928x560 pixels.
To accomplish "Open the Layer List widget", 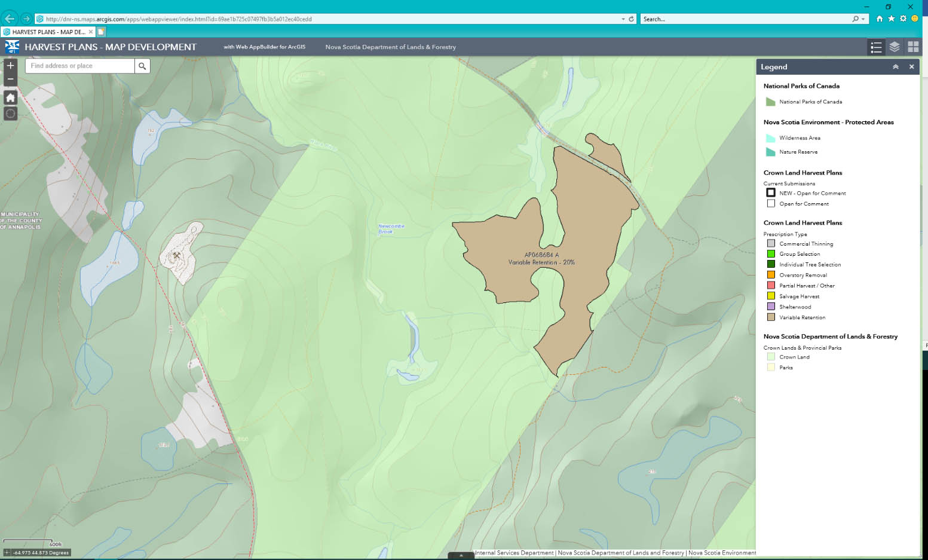I will coord(894,47).
